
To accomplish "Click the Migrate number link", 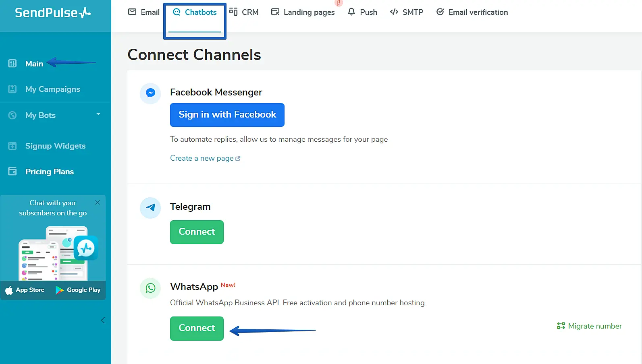I will (x=590, y=326).
